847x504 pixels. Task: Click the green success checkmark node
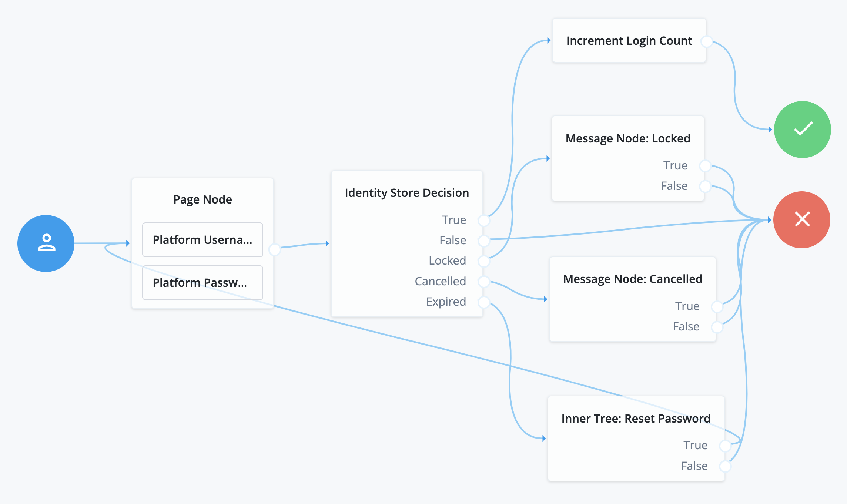802,130
